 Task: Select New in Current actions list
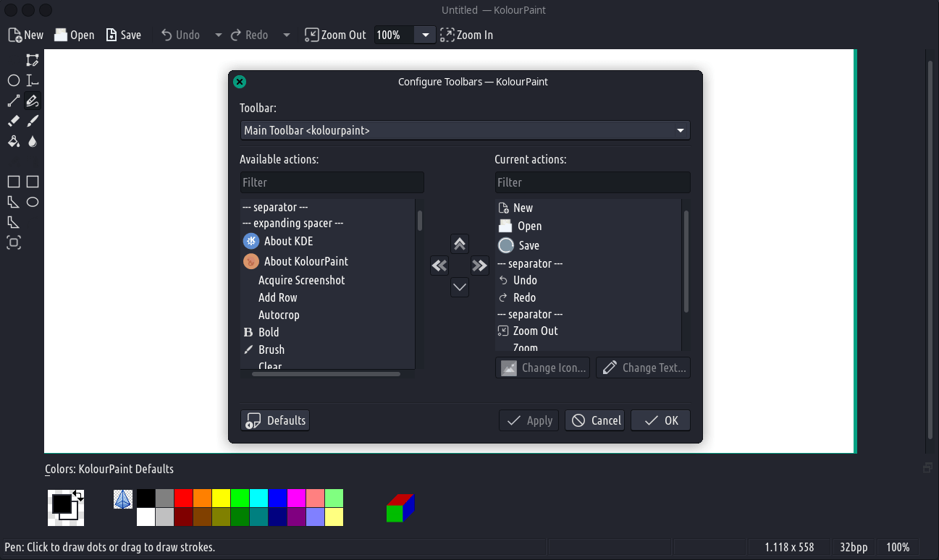click(588, 208)
